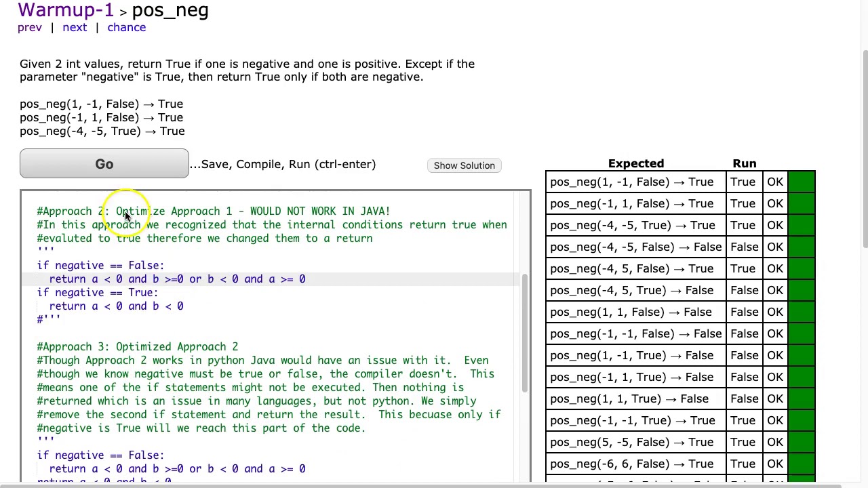The height and width of the screenshot is (488, 868).
Task: Click into the code editor on the return a < 0 line
Action: coord(177,279)
